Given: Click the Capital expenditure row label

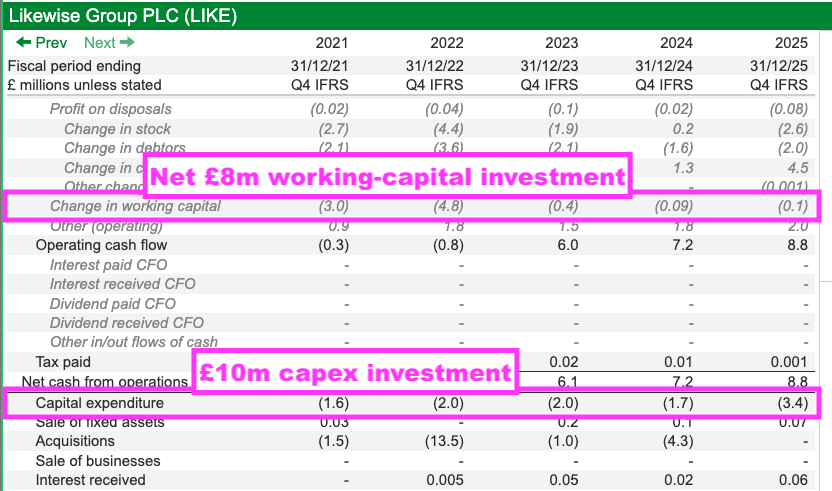Looking at the screenshot, I should click(100, 403).
